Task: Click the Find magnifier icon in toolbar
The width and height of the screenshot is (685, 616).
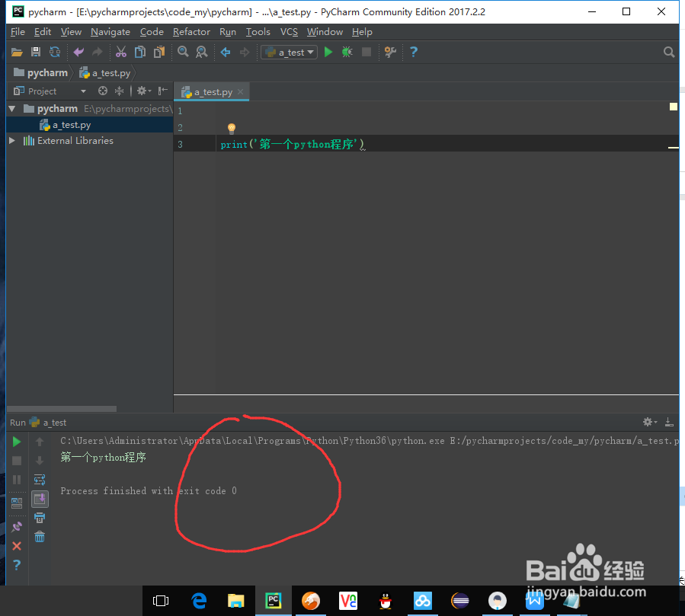Action: 183,52
